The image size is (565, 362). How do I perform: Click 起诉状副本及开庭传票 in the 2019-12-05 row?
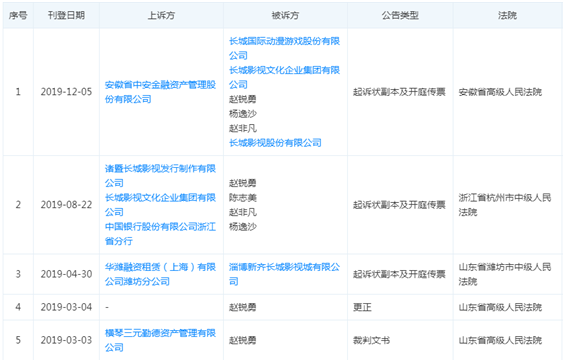point(399,92)
